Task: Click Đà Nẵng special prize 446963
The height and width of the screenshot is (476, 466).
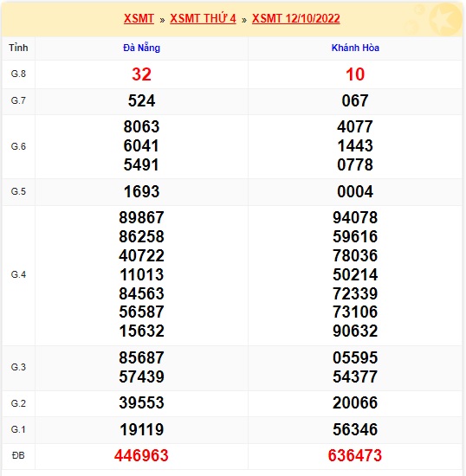Action: pos(141,456)
